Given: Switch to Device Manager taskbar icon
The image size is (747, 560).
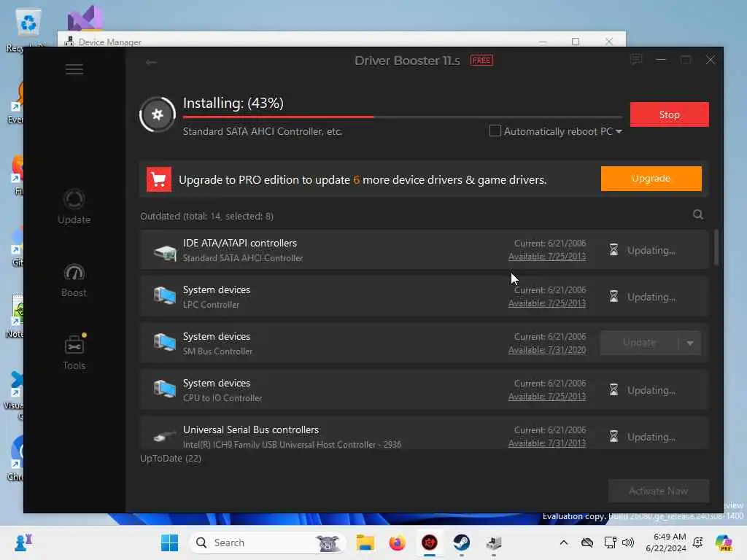Looking at the screenshot, I should pyautogui.click(x=494, y=542).
